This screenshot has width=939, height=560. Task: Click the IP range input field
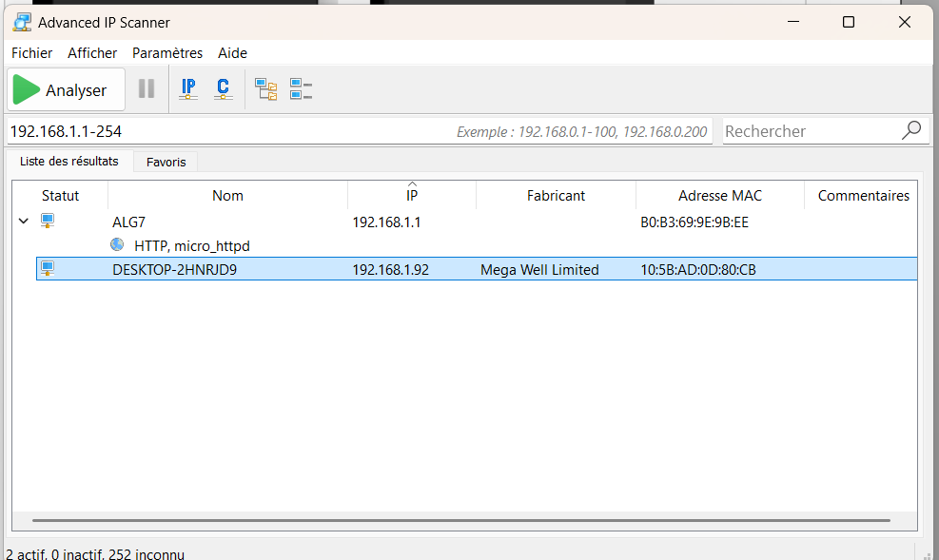coord(228,131)
